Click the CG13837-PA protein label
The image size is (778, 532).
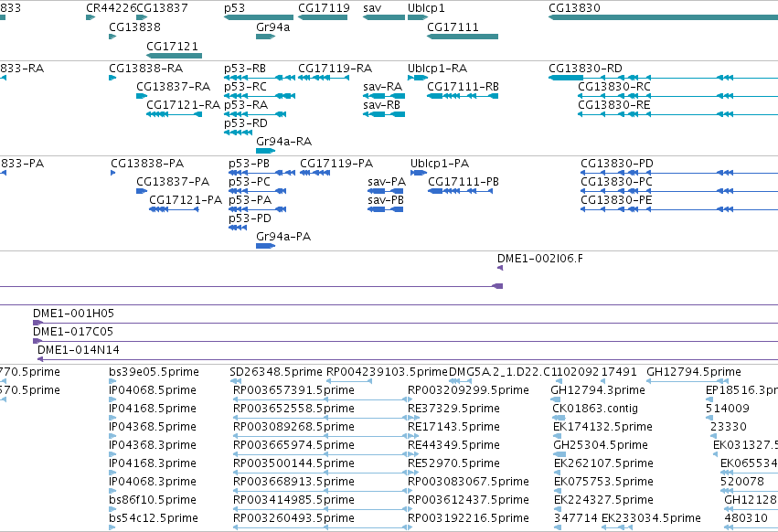pyautogui.click(x=173, y=182)
